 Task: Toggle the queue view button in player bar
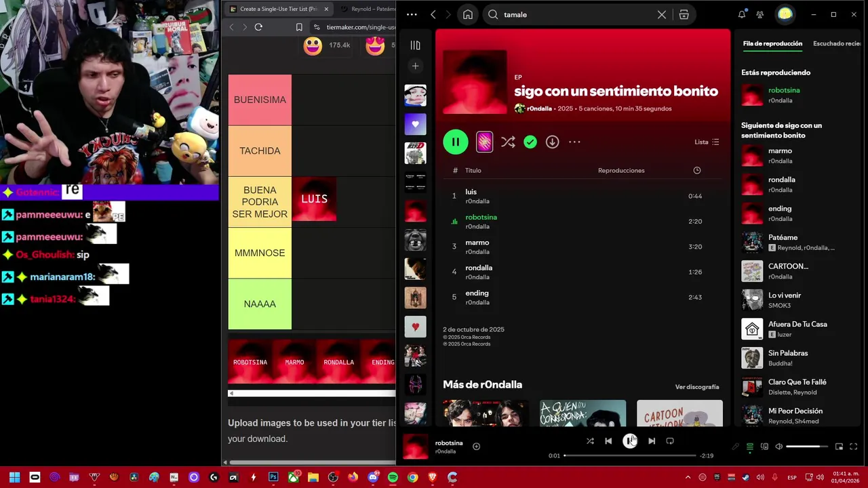pos(750,447)
